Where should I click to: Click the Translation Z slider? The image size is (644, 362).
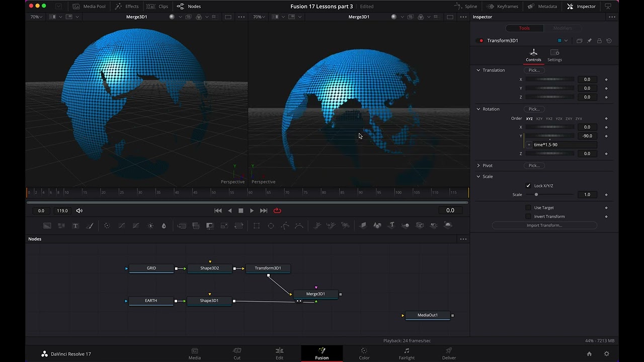549,97
